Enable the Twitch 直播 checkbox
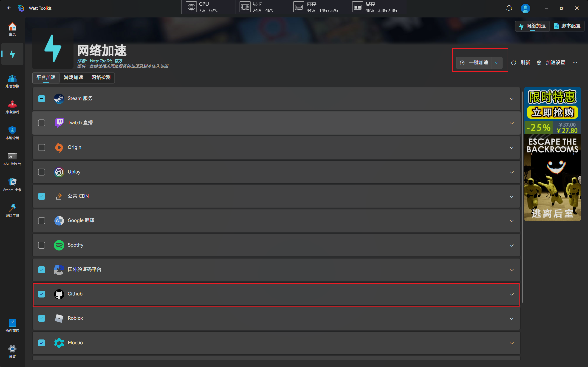The image size is (588, 367). click(42, 123)
